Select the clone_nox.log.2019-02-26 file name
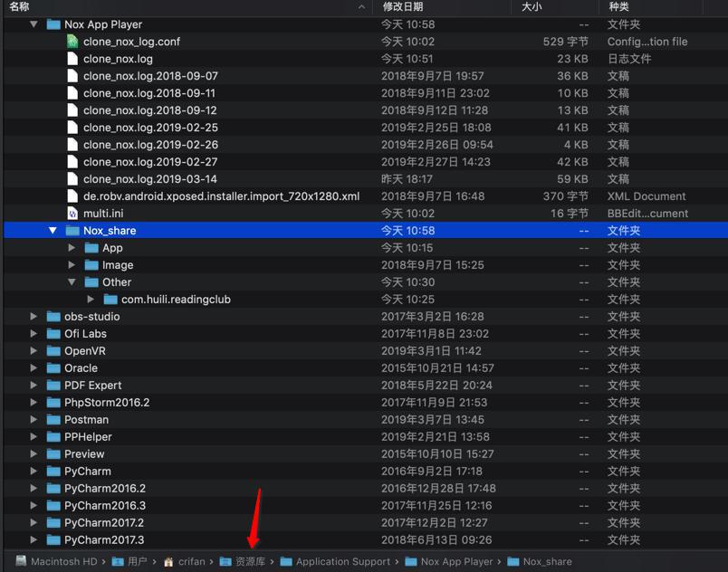Screen dimensions: 728x572 [x=150, y=145]
